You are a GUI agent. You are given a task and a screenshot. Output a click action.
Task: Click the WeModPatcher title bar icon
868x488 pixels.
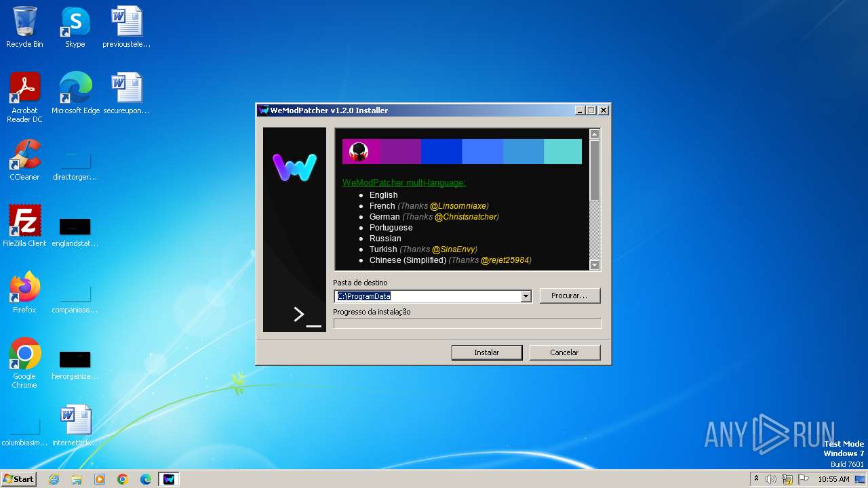click(264, 110)
